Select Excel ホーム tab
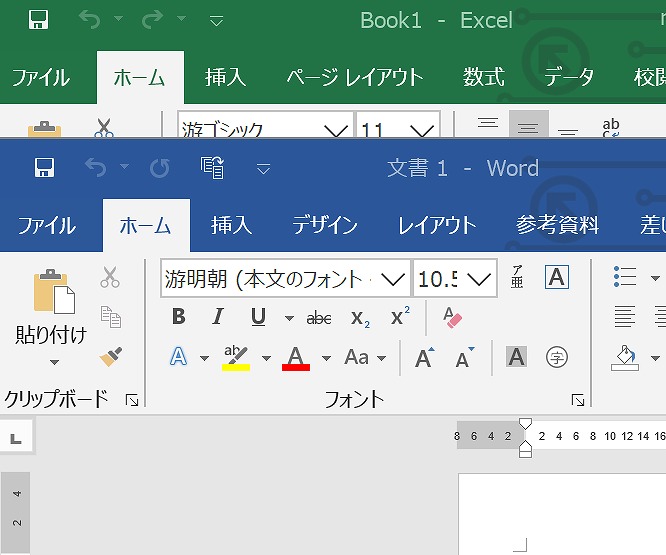The height and width of the screenshot is (555, 666). (140, 78)
